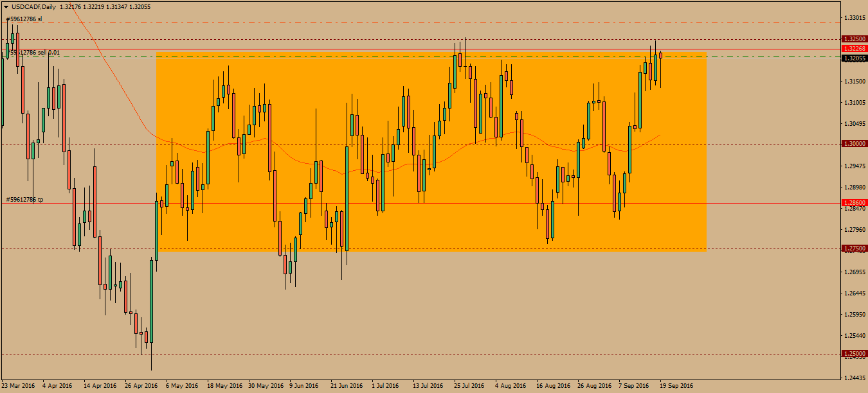The image size is (868, 393).
Task: Click the 23 Mar 2016 date label
Action: [19, 386]
